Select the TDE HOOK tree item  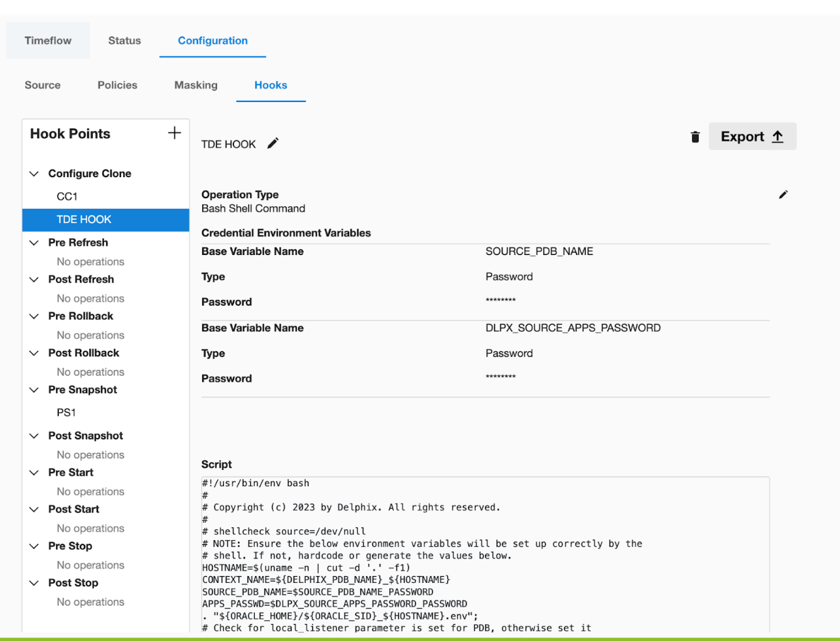[x=84, y=220]
